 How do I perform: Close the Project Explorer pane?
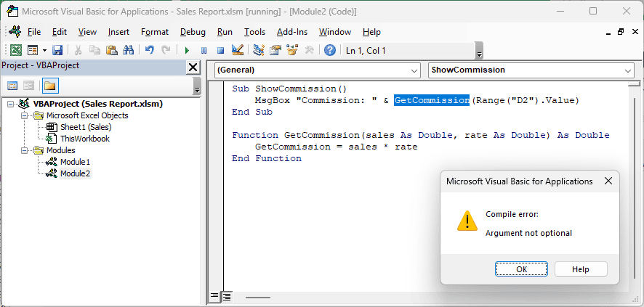tap(193, 67)
